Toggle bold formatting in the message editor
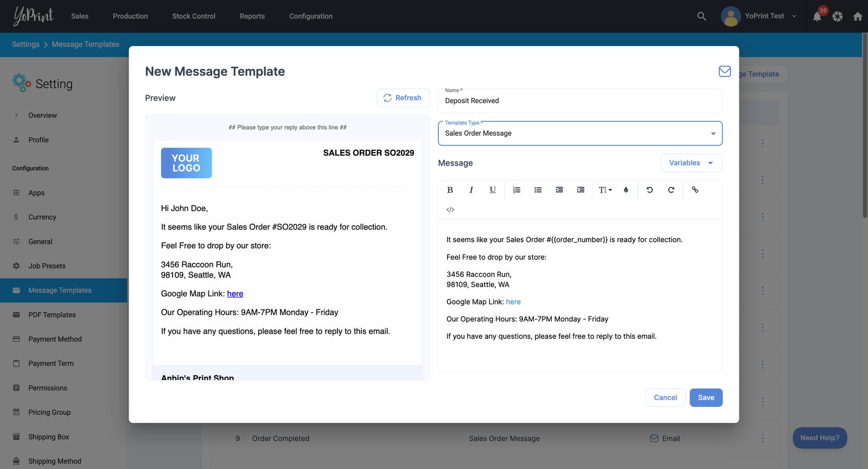Viewport: 868px width, 469px height. point(450,190)
